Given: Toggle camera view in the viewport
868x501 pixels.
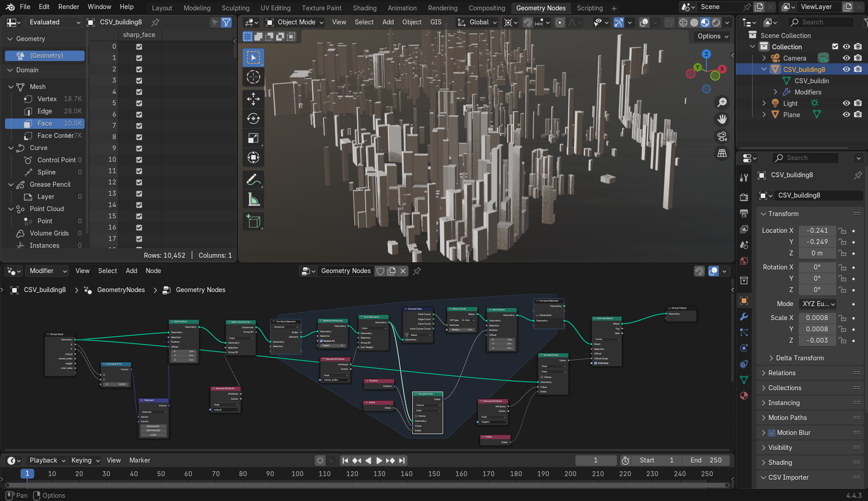Looking at the screenshot, I should tap(722, 136).
